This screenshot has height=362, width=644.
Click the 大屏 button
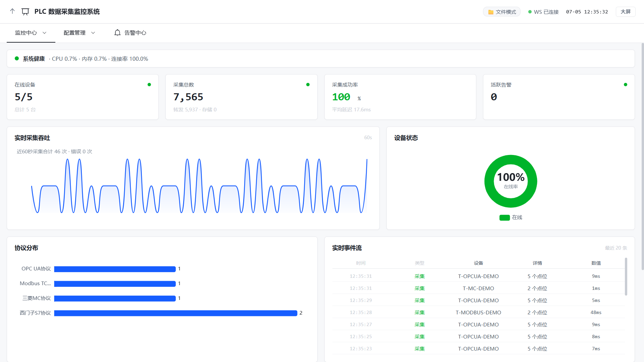click(626, 12)
